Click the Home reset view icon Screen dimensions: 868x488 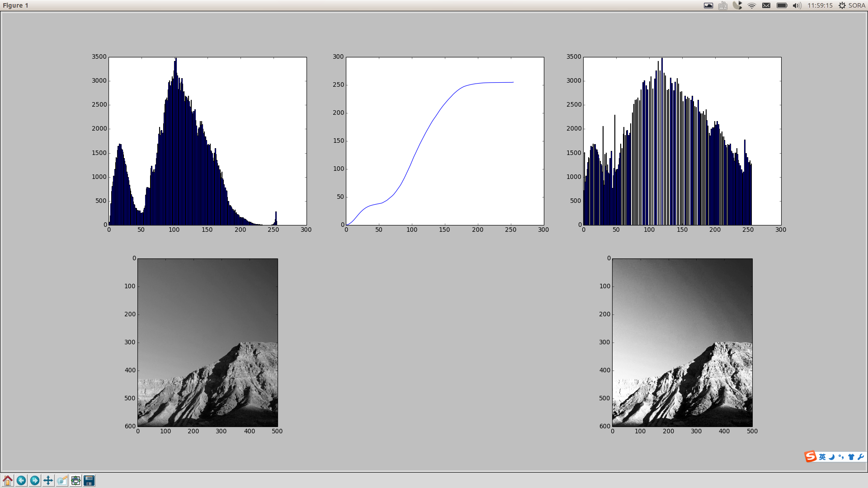click(x=8, y=480)
